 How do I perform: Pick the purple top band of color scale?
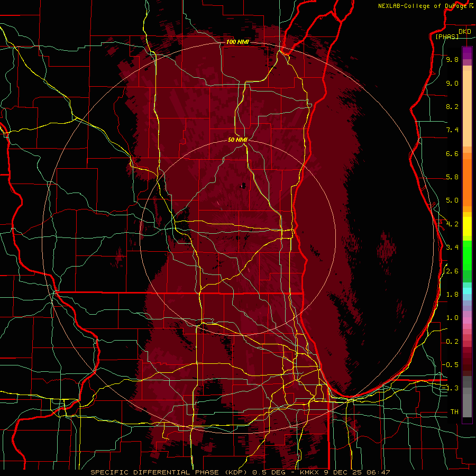pos(467,53)
